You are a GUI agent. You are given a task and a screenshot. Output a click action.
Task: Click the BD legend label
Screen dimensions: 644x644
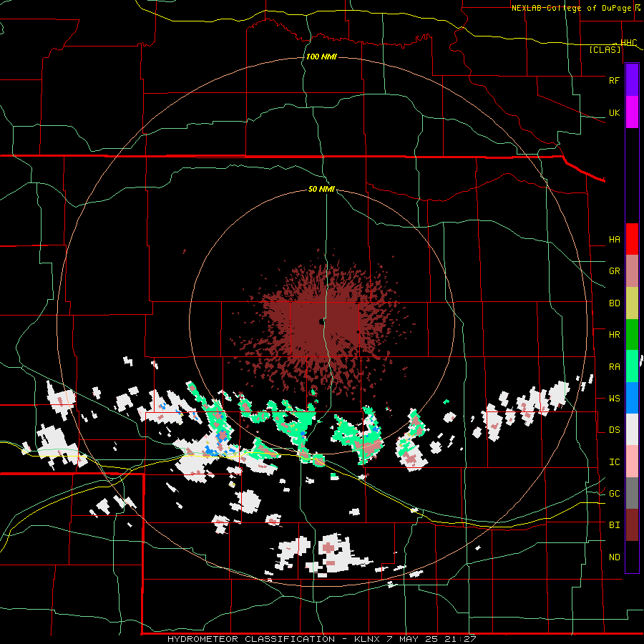tap(614, 303)
